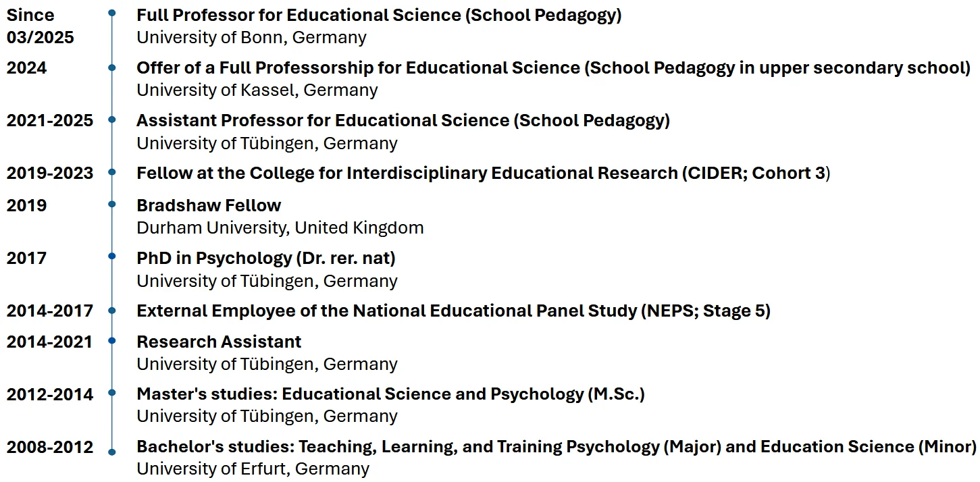Click the timeline marker next to 2021-2025
The width and height of the screenshot is (980, 482).
click(112, 119)
